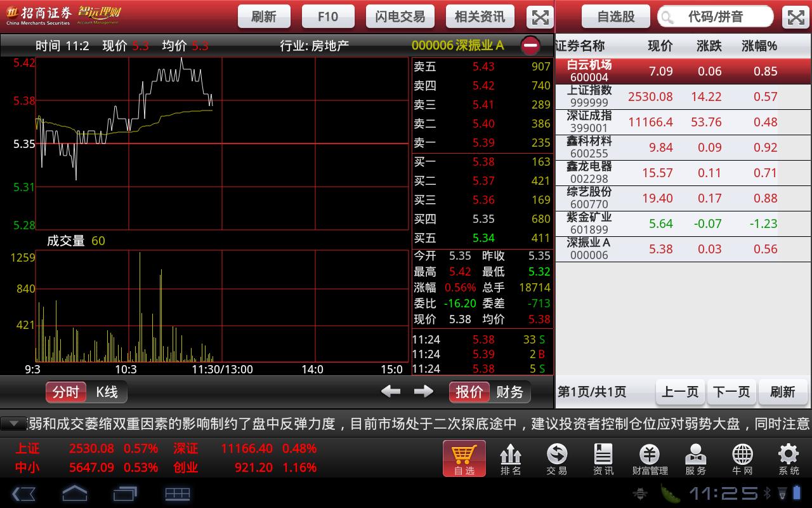Expand watchlist panel to full screen

(x=796, y=17)
